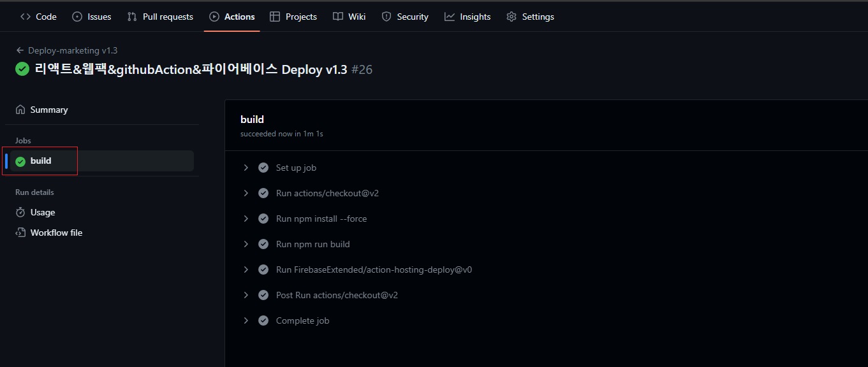Click the check icon of Post Run checkout
The image size is (868, 367).
[263, 295]
